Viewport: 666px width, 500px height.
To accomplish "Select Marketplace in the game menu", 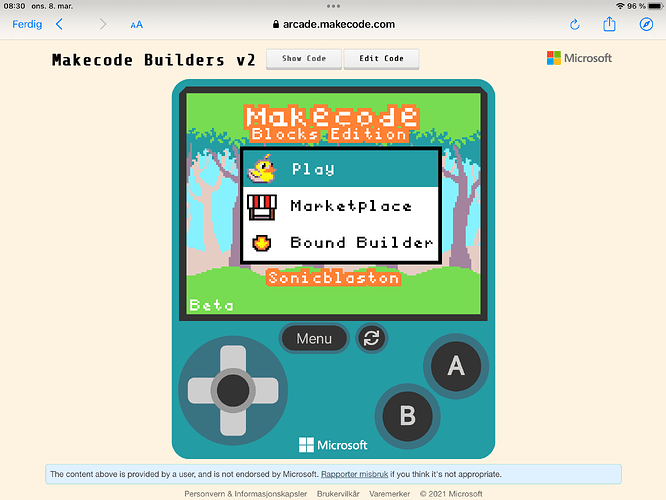I will click(340, 206).
